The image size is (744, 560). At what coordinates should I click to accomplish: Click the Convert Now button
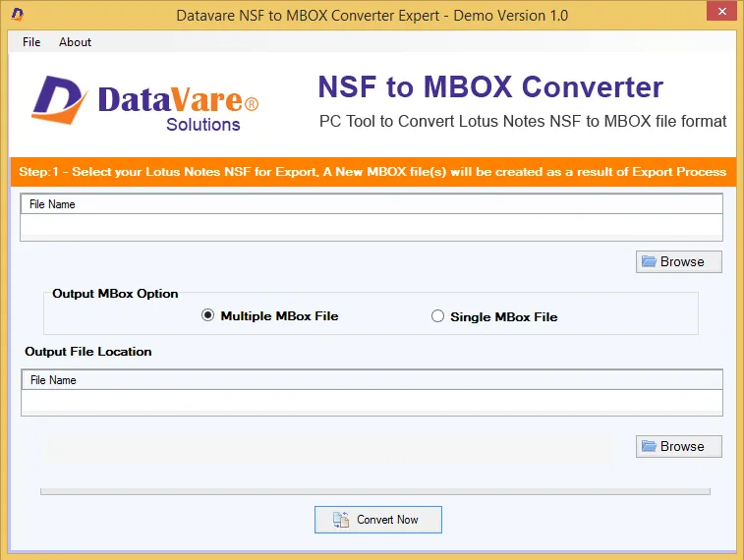point(378,520)
